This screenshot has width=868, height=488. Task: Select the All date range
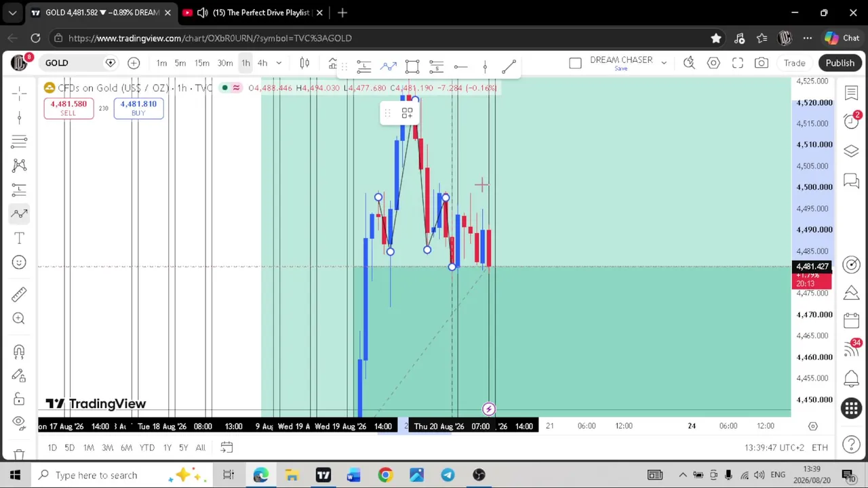[x=200, y=447]
